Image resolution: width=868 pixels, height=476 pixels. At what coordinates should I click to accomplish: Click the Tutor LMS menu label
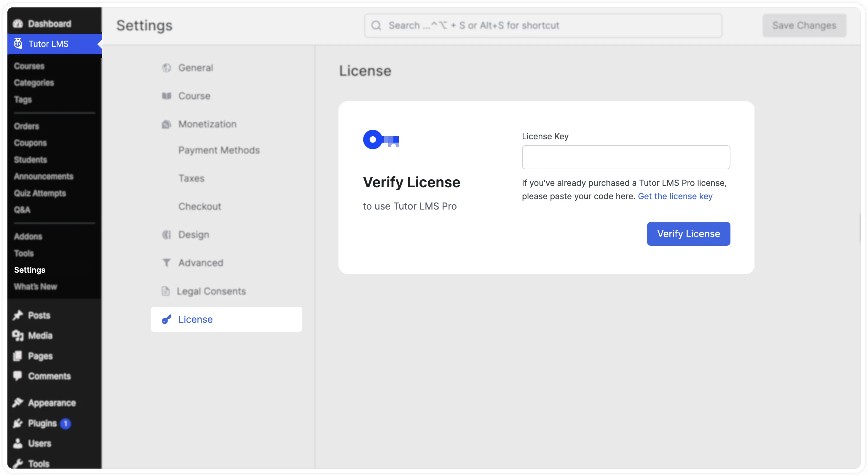(49, 44)
